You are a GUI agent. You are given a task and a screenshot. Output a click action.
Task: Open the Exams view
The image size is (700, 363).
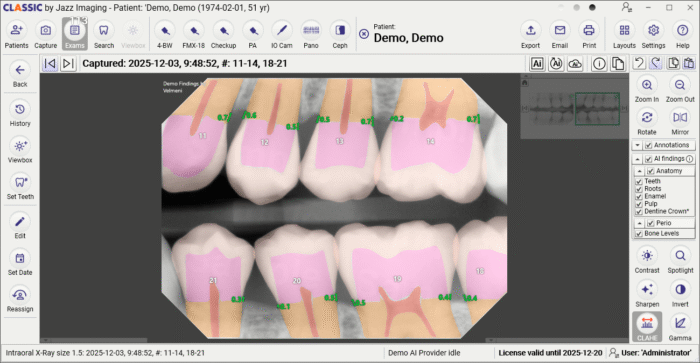pyautogui.click(x=75, y=34)
